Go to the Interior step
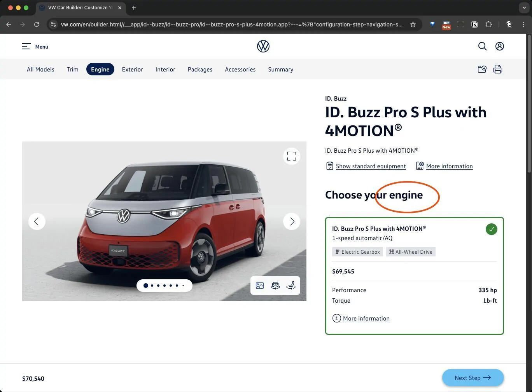Image resolution: width=532 pixels, height=392 pixels. coord(165,70)
